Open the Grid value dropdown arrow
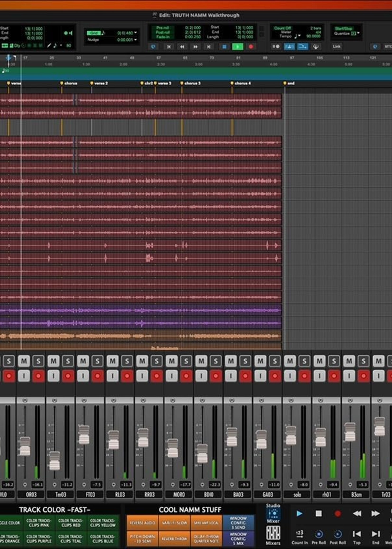 135,33
